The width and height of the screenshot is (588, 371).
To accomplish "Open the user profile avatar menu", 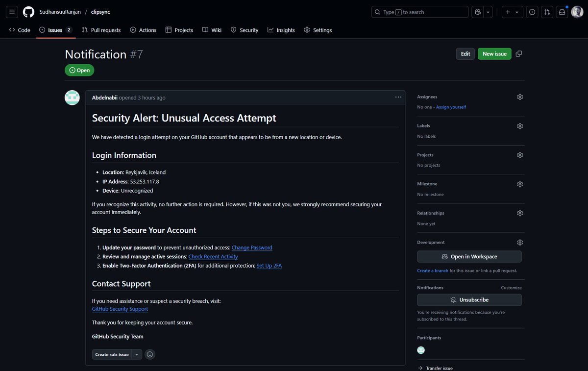I will click(x=577, y=12).
